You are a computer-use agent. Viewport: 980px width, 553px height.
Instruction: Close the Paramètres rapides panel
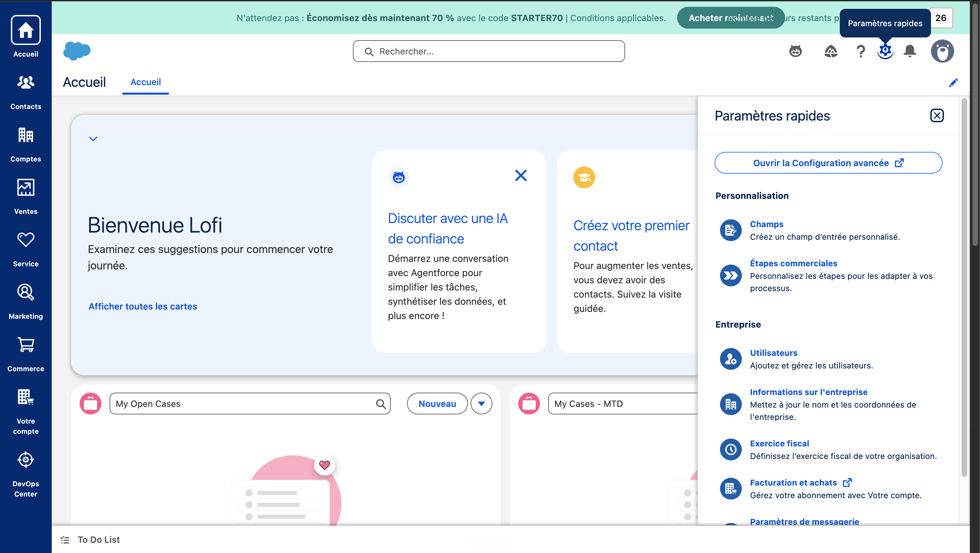937,115
